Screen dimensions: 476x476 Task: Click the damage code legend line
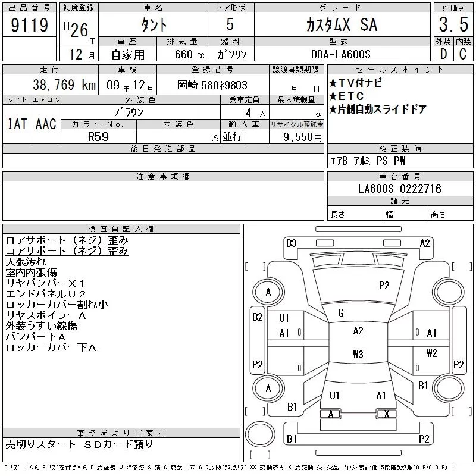tap(229, 468)
